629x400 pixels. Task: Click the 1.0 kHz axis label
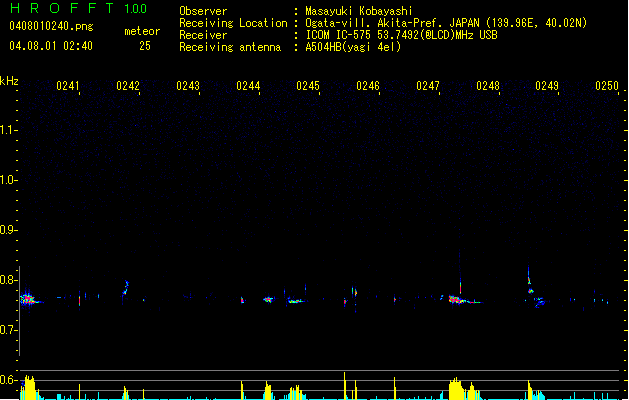[x=8, y=180]
